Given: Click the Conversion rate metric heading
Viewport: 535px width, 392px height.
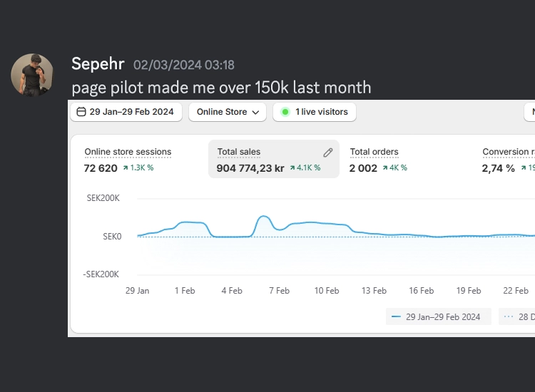Looking at the screenshot, I should click(508, 152).
